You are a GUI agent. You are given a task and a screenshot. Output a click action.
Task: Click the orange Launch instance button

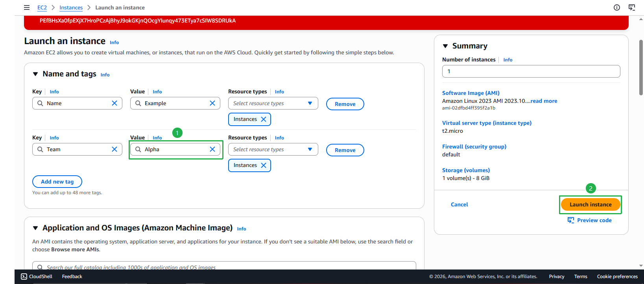pos(590,204)
